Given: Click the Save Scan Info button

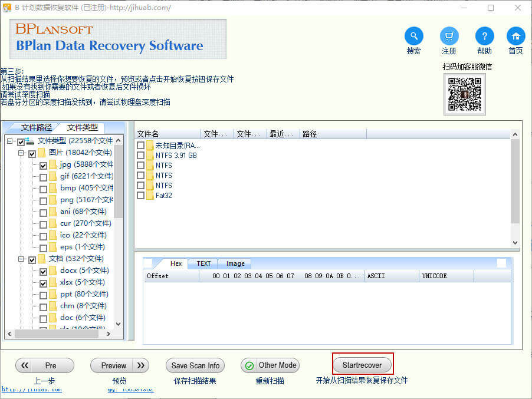Looking at the screenshot, I should 195,365.
